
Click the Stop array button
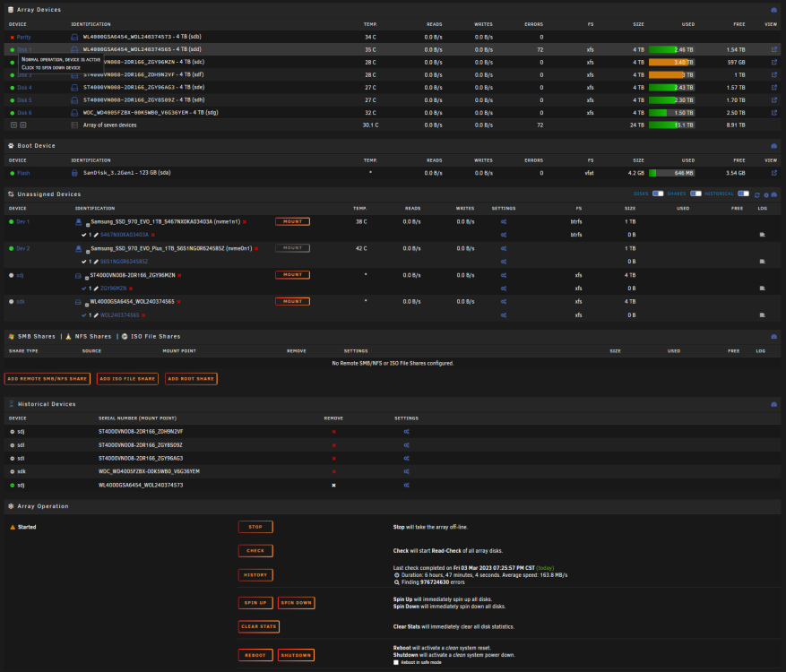tap(255, 527)
